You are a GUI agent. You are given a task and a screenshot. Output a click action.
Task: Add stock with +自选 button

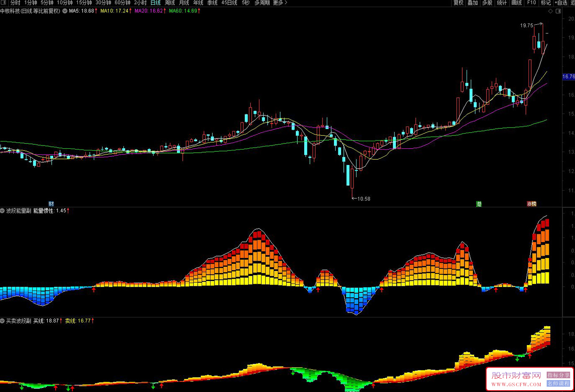(560, 3)
